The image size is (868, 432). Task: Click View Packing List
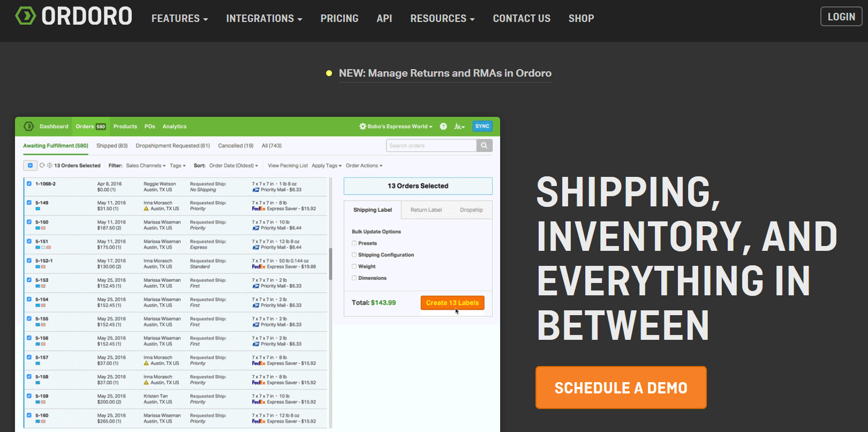(x=288, y=166)
